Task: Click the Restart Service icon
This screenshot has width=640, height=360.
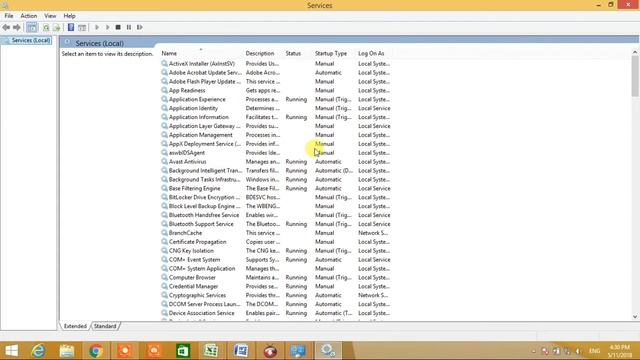Action: tap(140, 27)
